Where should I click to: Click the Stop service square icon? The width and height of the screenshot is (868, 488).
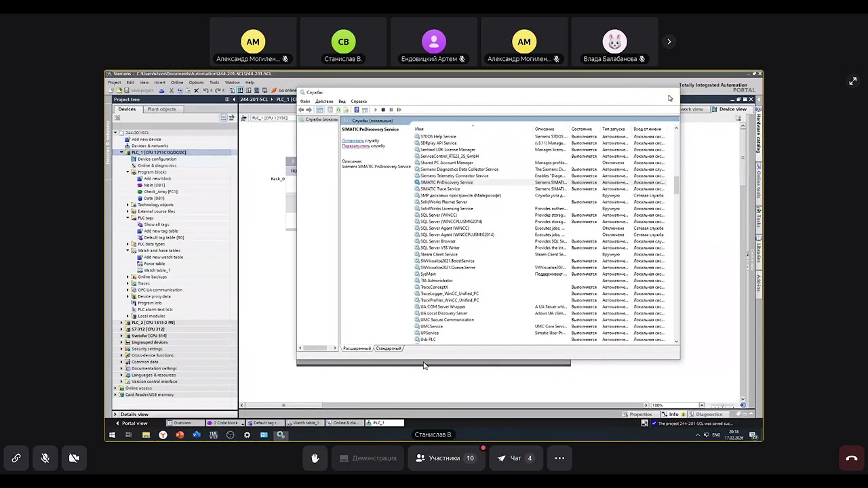click(383, 110)
